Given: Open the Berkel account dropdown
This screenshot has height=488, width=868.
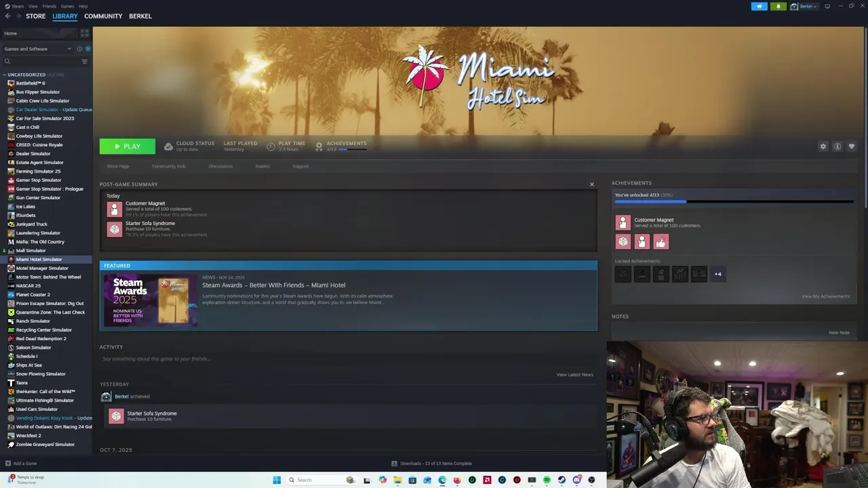Looking at the screenshot, I should click(805, 6).
